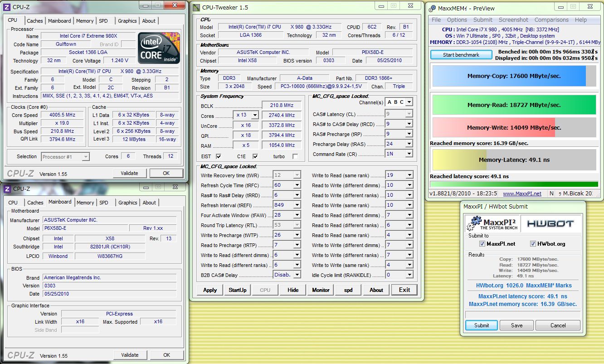Open the Command Rate (CR) dropdown

tap(409, 154)
